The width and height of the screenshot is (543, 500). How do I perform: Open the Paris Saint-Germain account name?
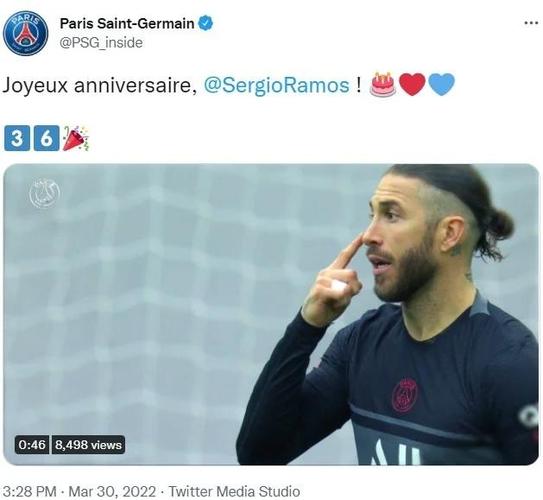tap(127, 24)
